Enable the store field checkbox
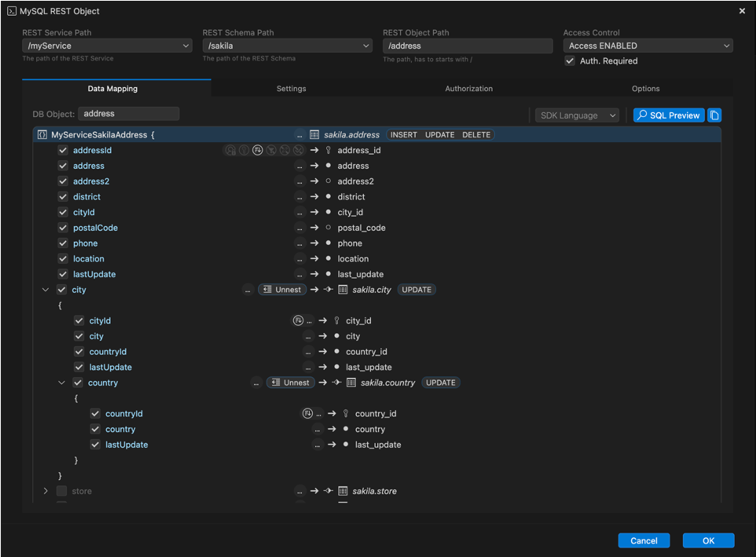Viewport: 756px width, 557px height. [61, 491]
